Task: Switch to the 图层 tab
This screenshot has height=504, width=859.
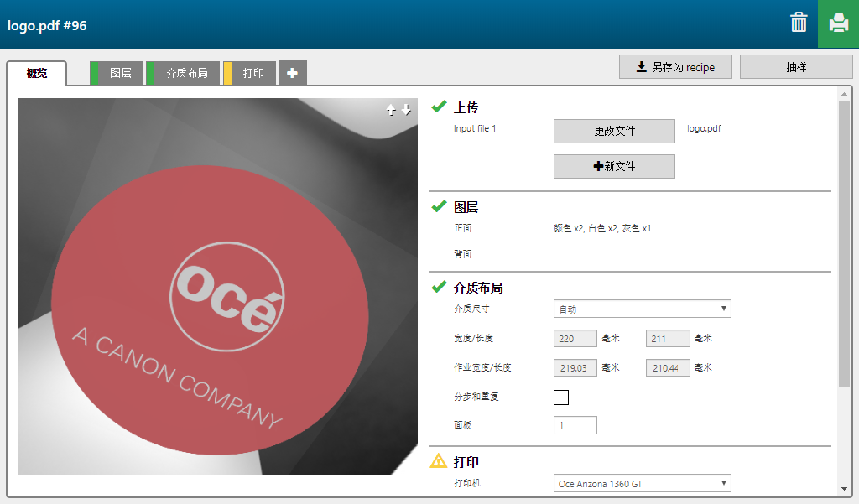Action: (117, 73)
